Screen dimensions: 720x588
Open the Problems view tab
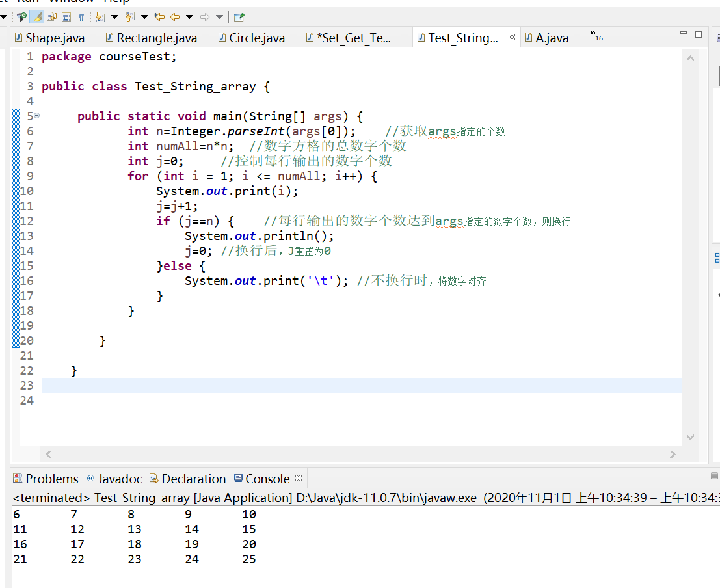tap(46, 479)
